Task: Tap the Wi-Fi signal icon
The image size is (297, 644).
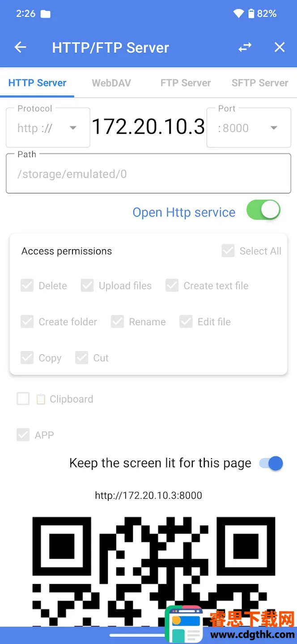Action: coord(238,14)
